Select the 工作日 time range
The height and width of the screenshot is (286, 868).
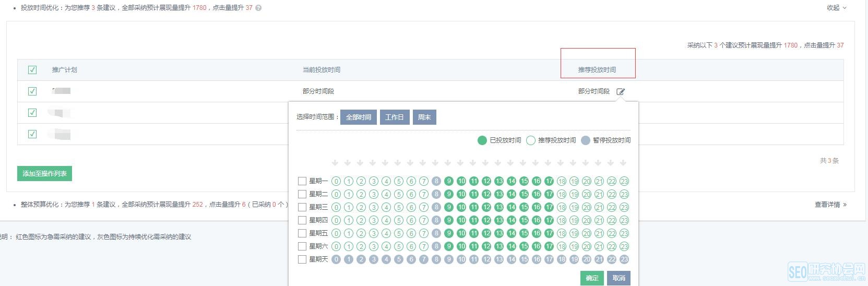click(395, 117)
